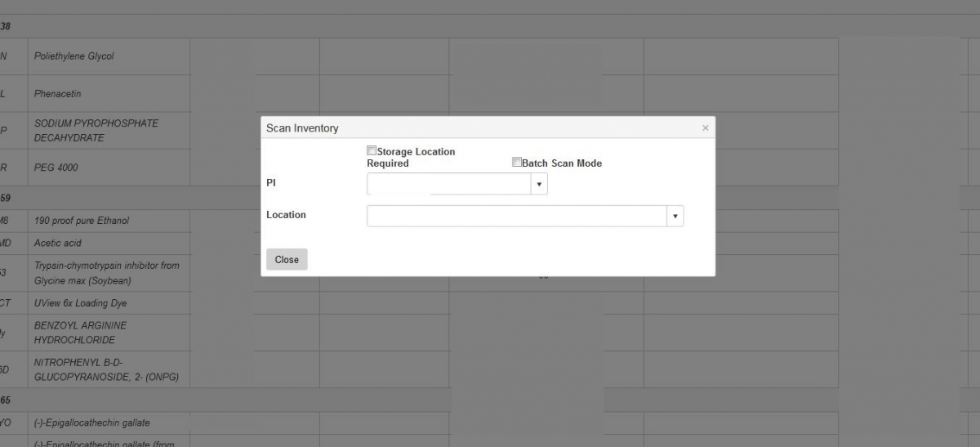The width and height of the screenshot is (980, 447).
Task: Select Trypsin-chymotrypsin inhibitor entry
Action: 107,273
